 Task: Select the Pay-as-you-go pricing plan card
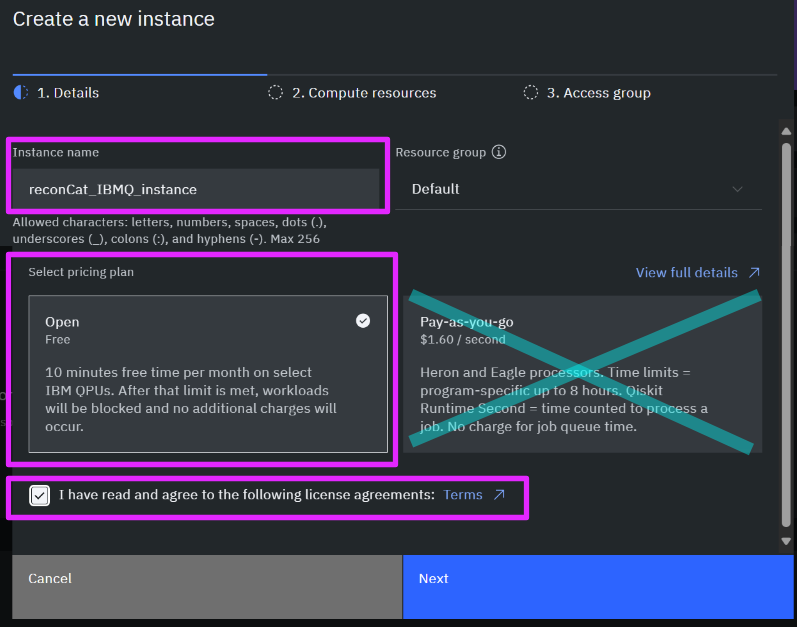(x=583, y=374)
